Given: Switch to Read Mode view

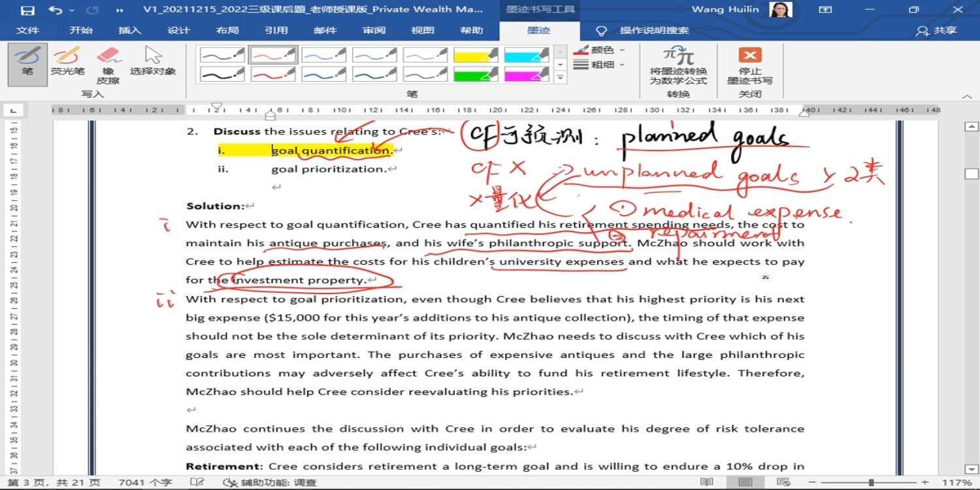Looking at the screenshot, I should pos(706,482).
